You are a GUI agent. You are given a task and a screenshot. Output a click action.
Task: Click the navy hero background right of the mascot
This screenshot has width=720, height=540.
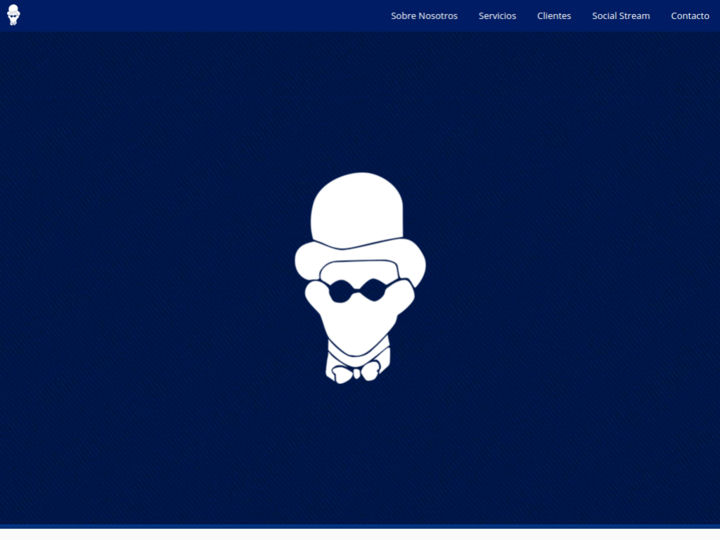570,280
